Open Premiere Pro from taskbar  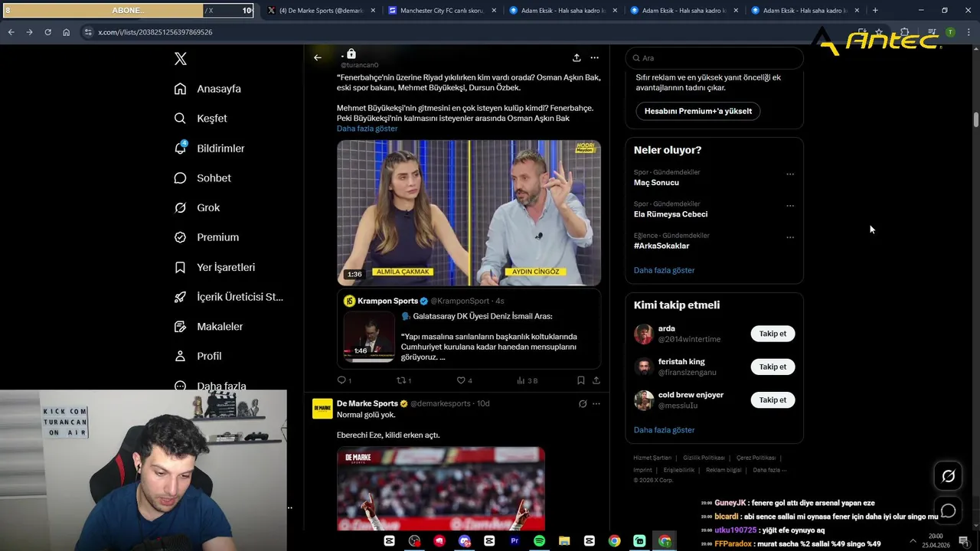pyautogui.click(x=514, y=541)
